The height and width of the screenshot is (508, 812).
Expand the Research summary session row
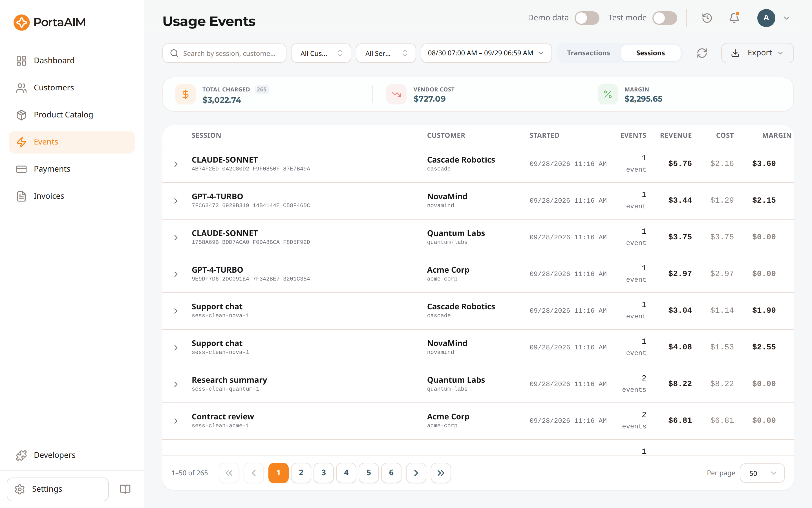176,384
